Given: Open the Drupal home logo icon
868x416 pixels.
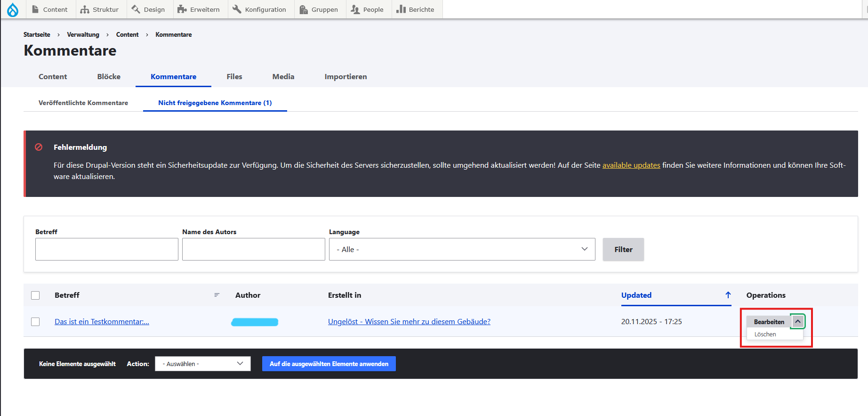Looking at the screenshot, I should 13,9.
